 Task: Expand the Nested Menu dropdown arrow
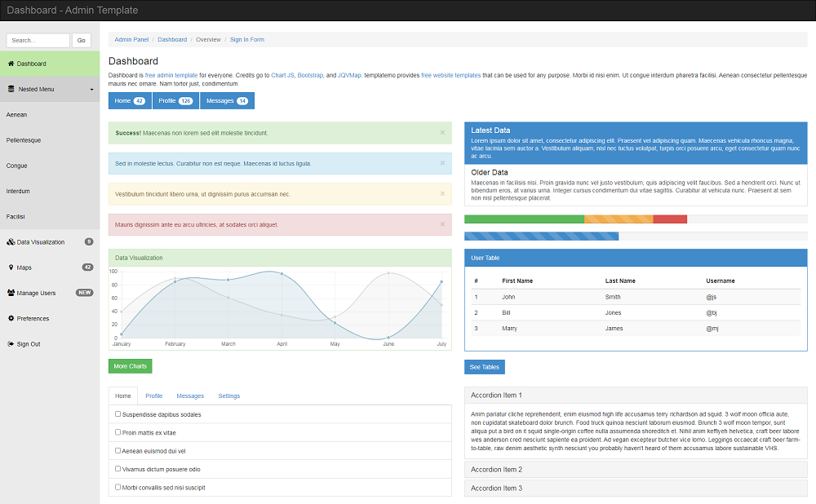[x=91, y=90]
